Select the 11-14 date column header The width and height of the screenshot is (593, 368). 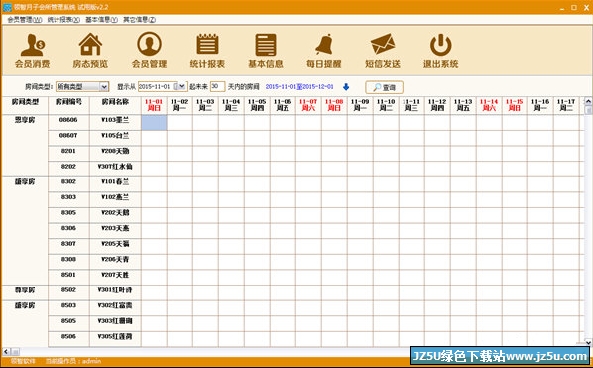click(489, 106)
